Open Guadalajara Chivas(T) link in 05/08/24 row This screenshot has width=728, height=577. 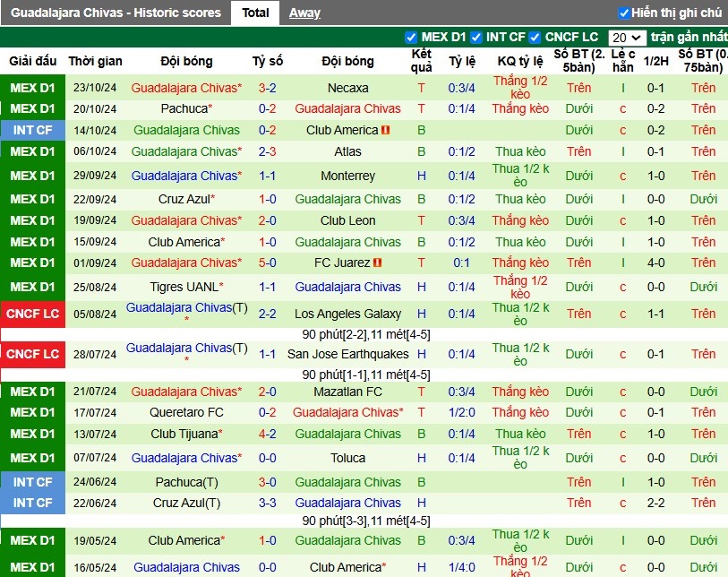186,307
